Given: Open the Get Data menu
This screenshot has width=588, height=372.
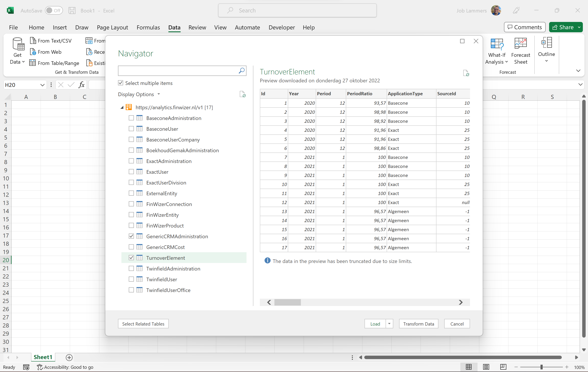Looking at the screenshot, I should tap(18, 51).
